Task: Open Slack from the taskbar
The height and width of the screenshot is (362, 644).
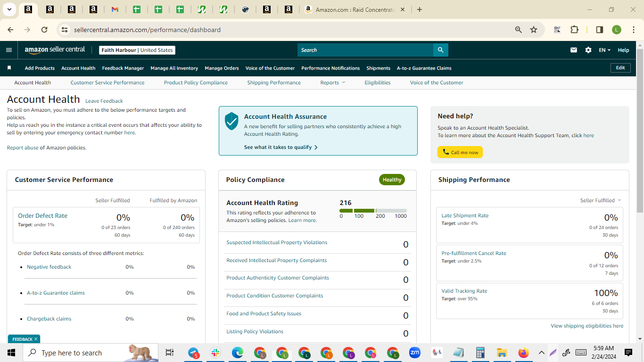Action: point(215,353)
